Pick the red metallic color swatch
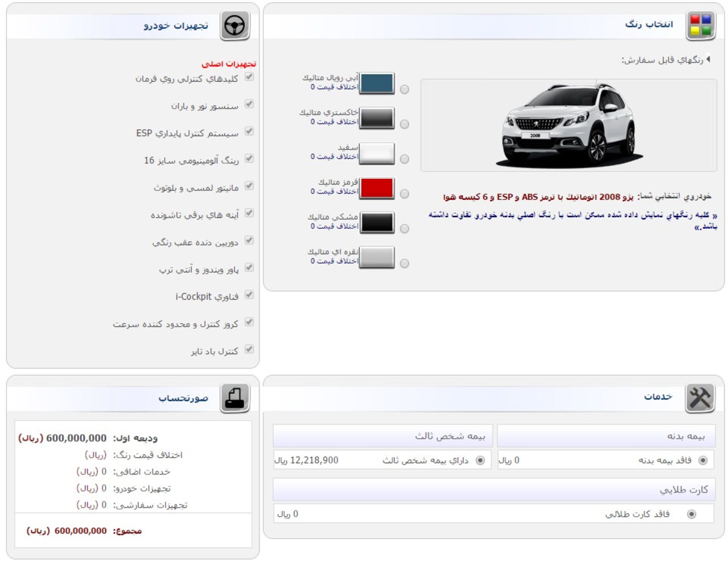Viewport: 728px width, 564px height. [x=377, y=188]
